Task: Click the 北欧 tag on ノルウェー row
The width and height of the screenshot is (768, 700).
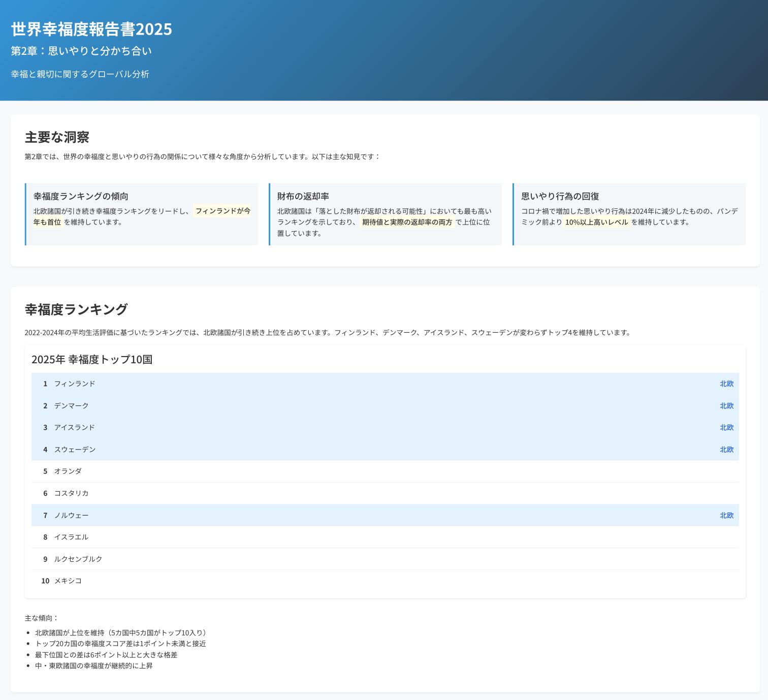Action: [726, 515]
